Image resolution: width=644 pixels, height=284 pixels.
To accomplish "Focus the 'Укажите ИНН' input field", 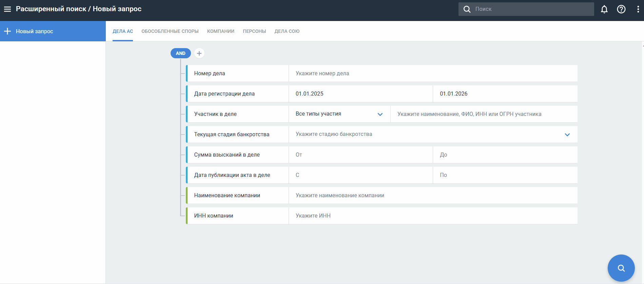I will (x=432, y=216).
